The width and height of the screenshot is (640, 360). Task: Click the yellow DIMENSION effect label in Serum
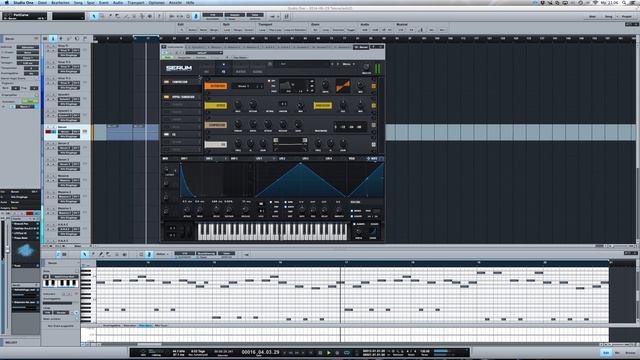coord(322,105)
